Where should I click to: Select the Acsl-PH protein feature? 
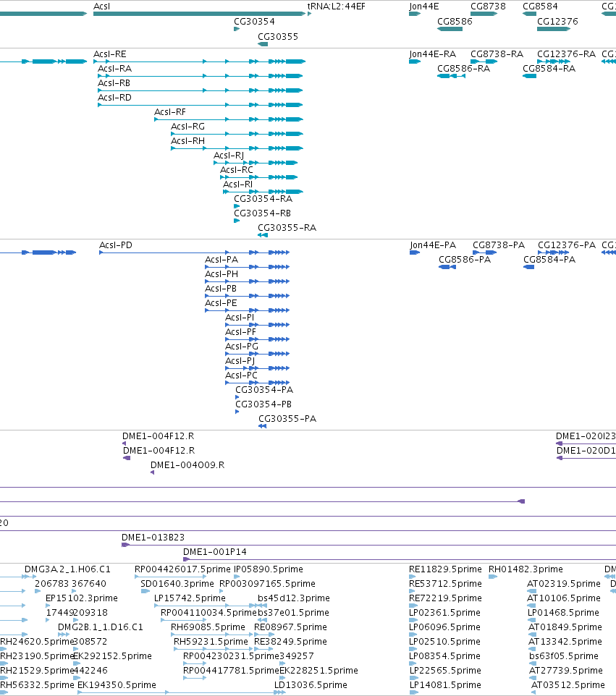[x=247, y=281]
